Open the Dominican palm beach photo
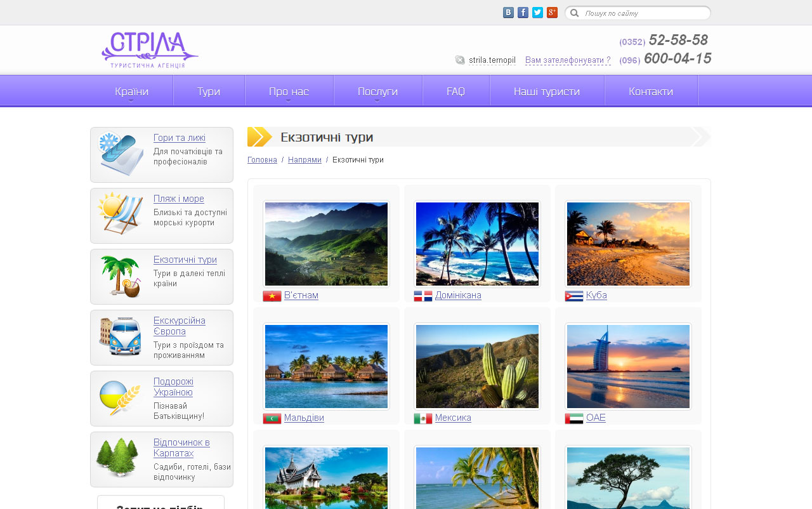 pos(477,244)
